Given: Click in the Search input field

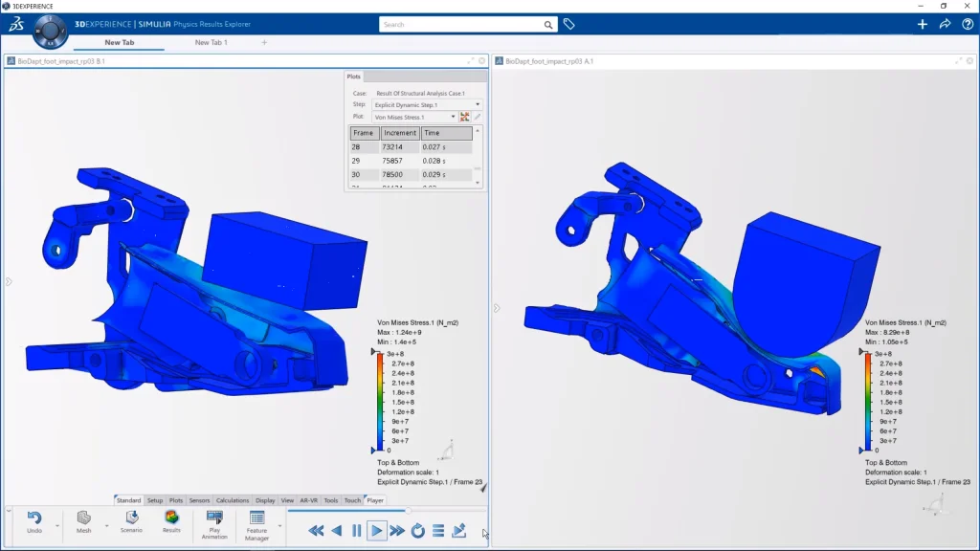Looking at the screenshot, I should point(459,25).
